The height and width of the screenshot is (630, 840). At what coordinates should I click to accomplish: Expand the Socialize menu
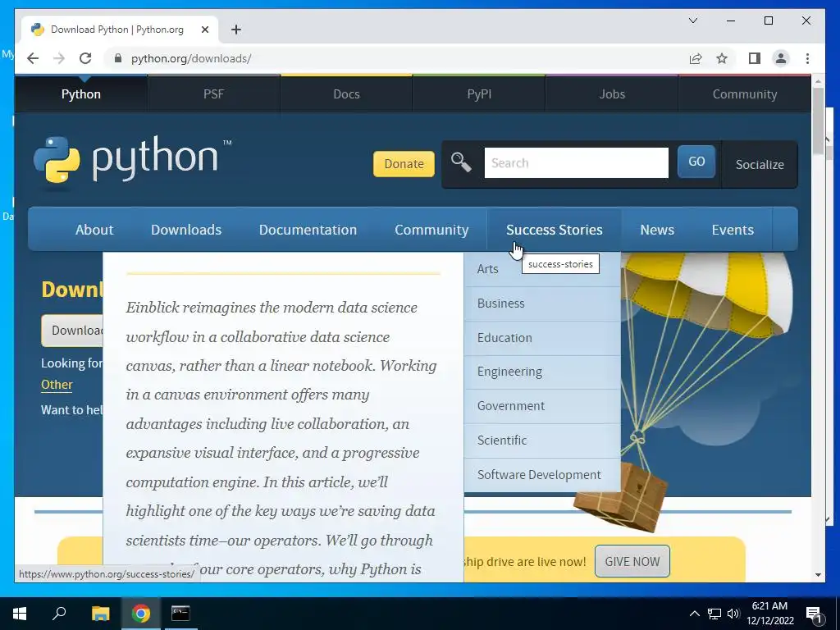pyautogui.click(x=760, y=164)
